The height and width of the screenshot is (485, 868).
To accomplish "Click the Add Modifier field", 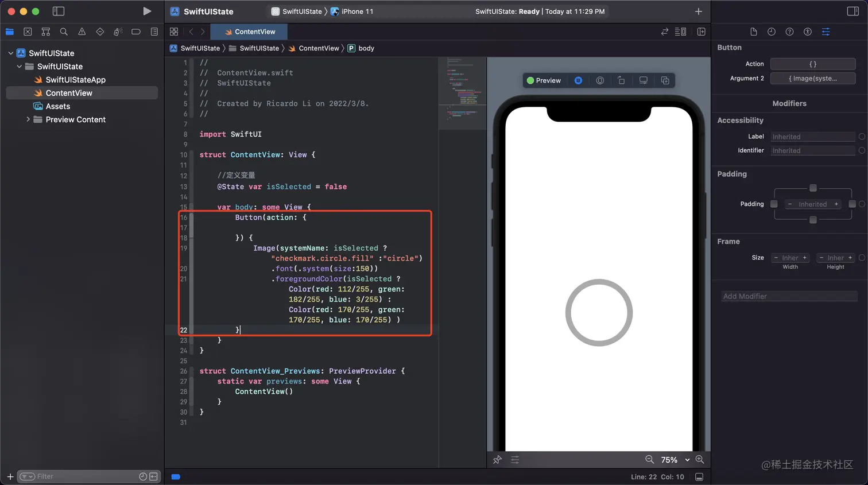I will [789, 296].
